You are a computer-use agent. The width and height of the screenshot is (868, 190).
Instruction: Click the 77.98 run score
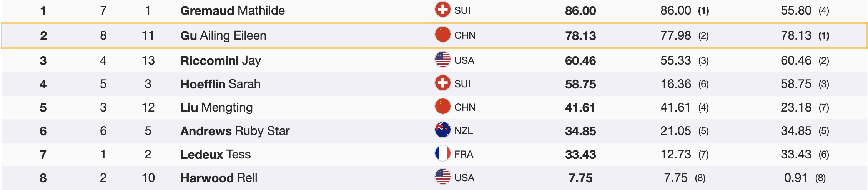pos(675,35)
